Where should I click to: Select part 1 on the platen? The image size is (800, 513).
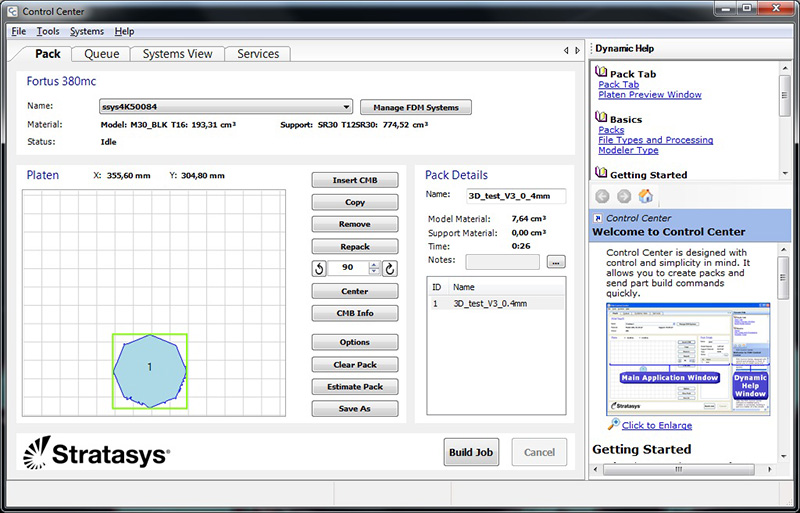point(149,370)
